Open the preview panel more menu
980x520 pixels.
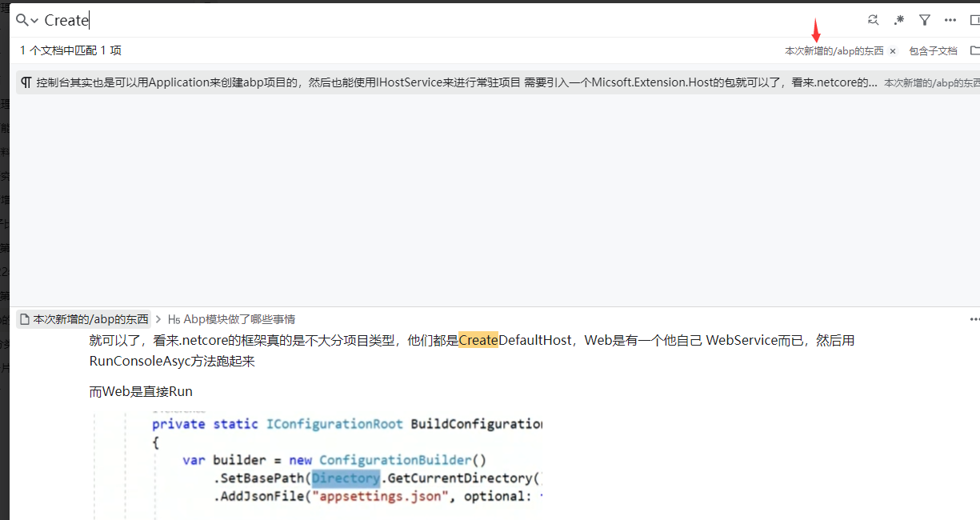(x=974, y=318)
